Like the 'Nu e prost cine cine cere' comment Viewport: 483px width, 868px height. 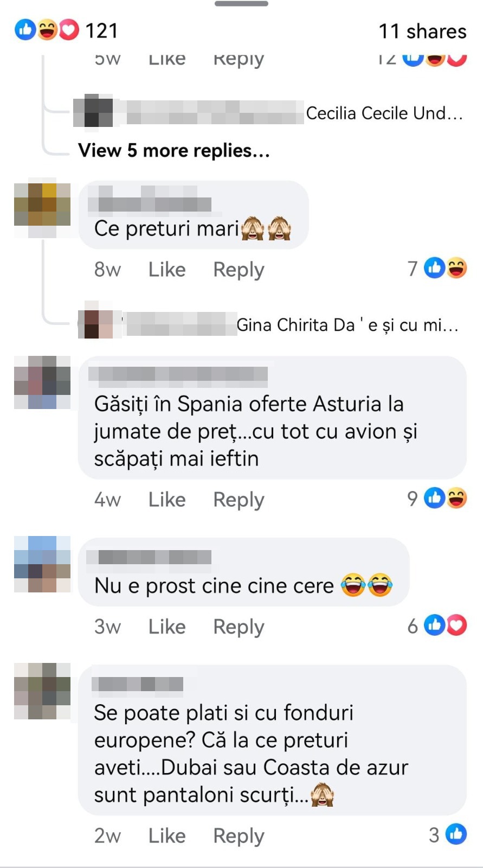(x=167, y=627)
